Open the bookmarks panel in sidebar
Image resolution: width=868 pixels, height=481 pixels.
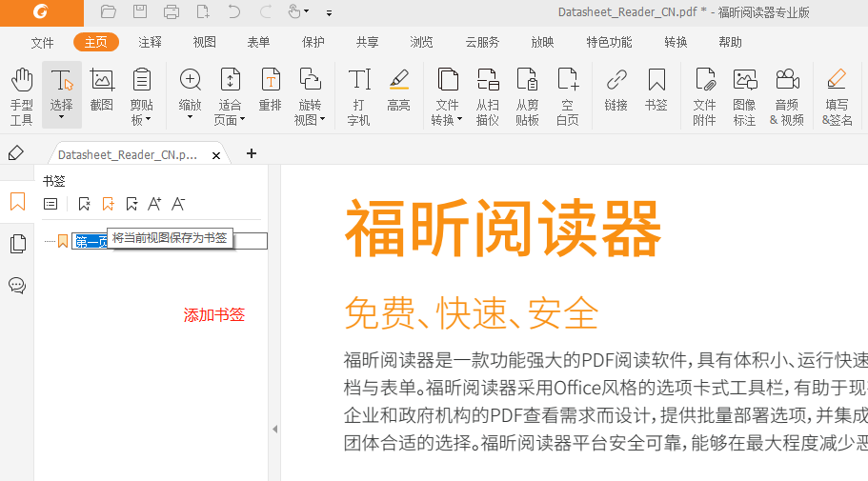17,202
